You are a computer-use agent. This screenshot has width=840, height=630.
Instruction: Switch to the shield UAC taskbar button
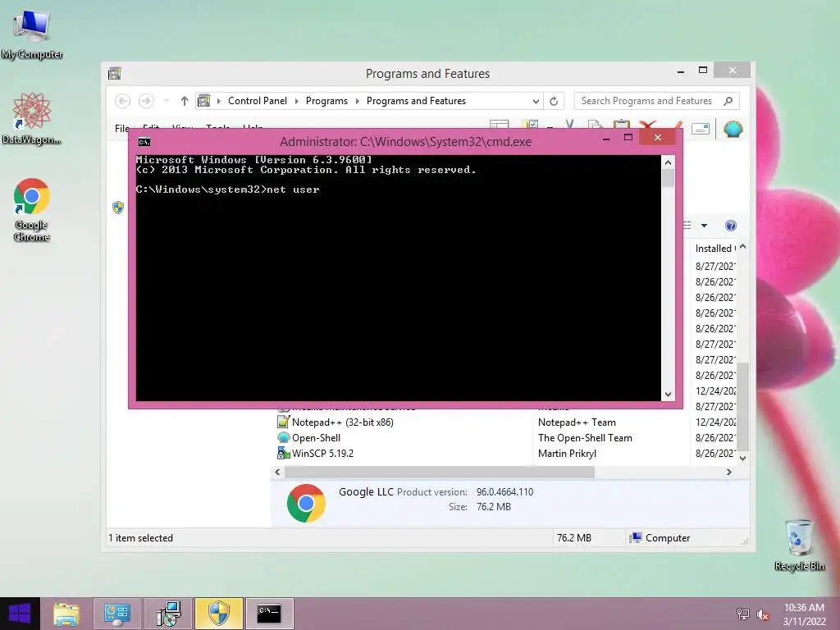(x=219, y=614)
